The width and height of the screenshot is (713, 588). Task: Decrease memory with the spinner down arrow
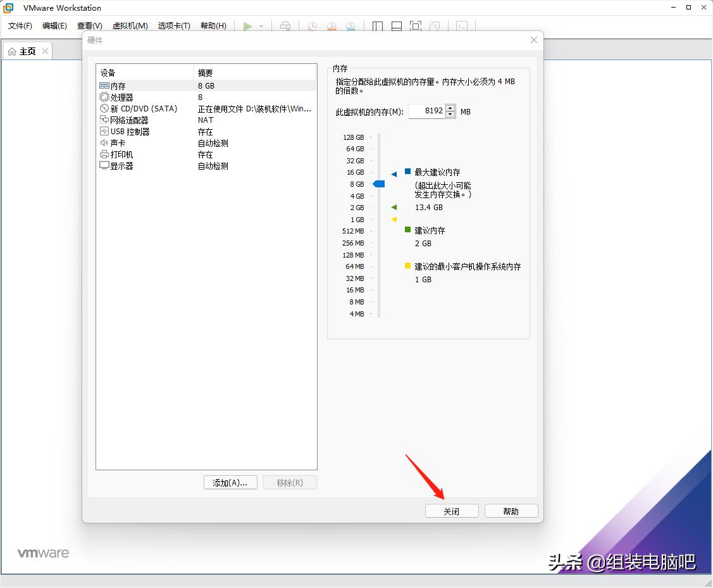coord(450,114)
